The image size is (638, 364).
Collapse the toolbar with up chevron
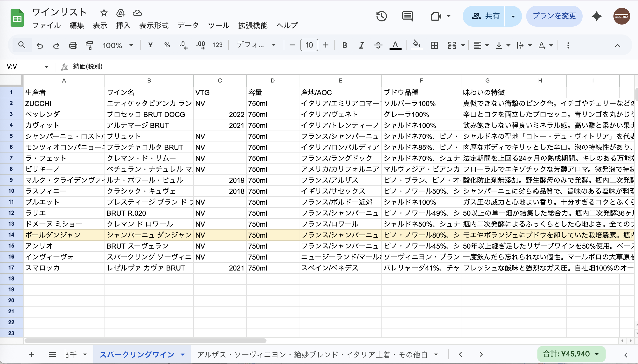pyautogui.click(x=617, y=45)
